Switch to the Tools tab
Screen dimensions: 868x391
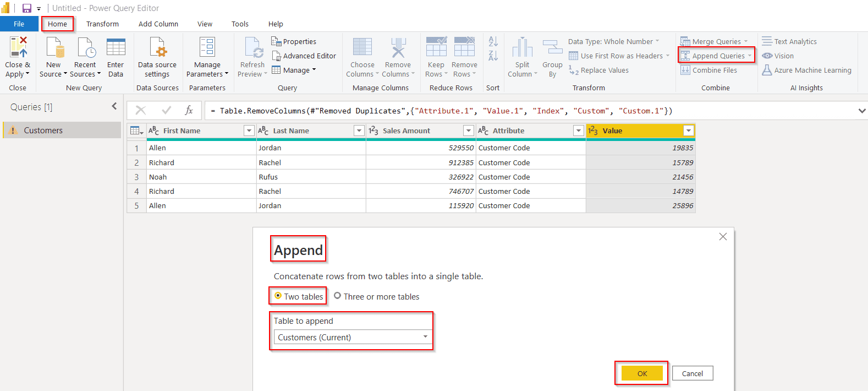pyautogui.click(x=240, y=24)
